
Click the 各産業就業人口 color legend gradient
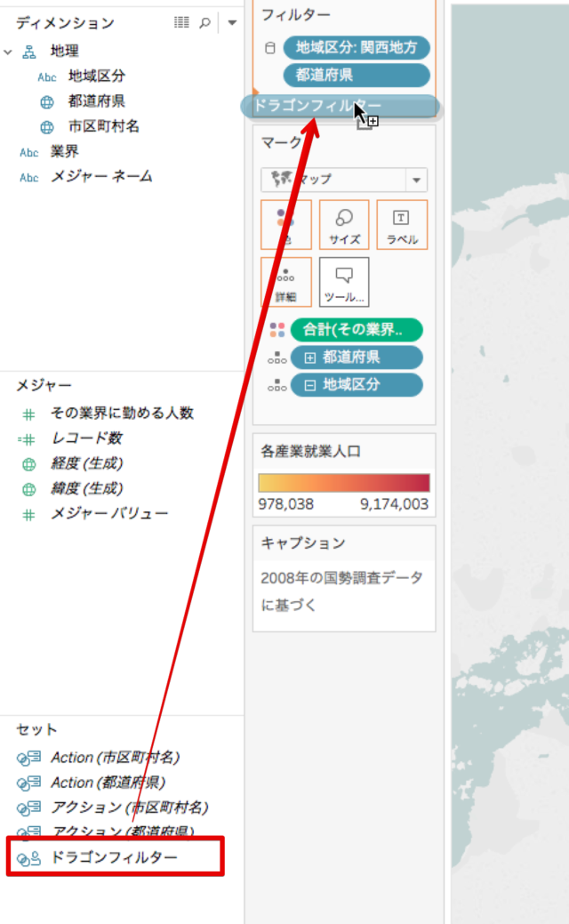coord(344,483)
